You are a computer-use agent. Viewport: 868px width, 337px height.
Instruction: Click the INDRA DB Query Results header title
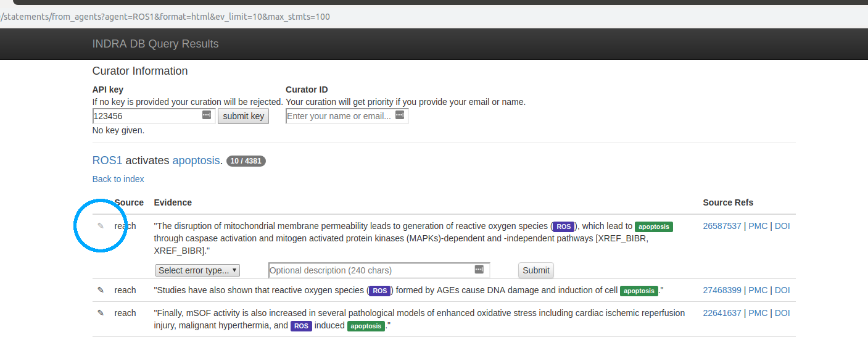coord(155,44)
